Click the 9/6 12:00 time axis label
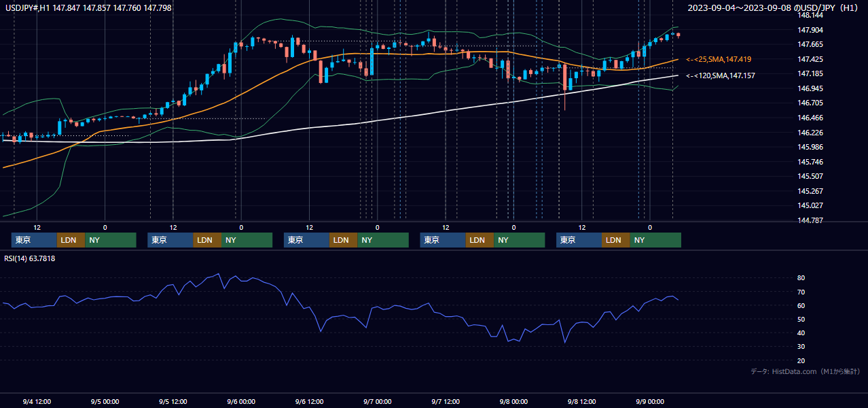This screenshot has width=868, height=408. pyautogui.click(x=309, y=402)
